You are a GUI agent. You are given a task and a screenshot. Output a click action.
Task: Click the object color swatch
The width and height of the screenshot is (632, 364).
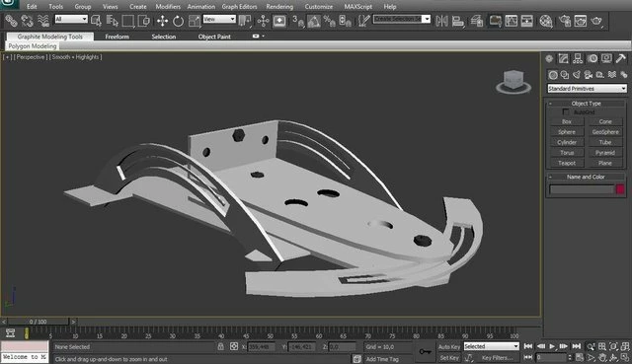[x=620, y=189]
